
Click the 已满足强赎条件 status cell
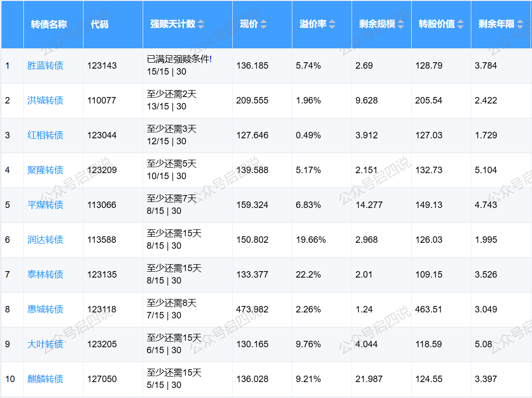coord(179,60)
